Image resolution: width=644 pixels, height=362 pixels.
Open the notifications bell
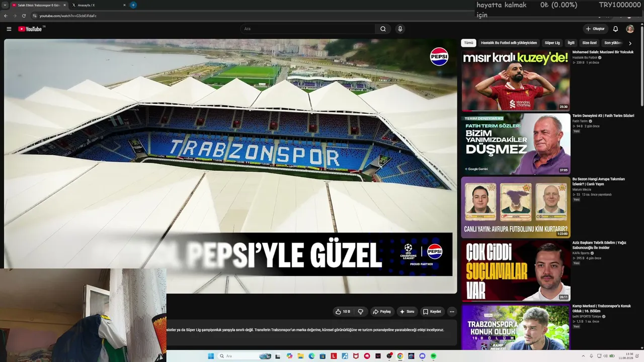pos(615,29)
